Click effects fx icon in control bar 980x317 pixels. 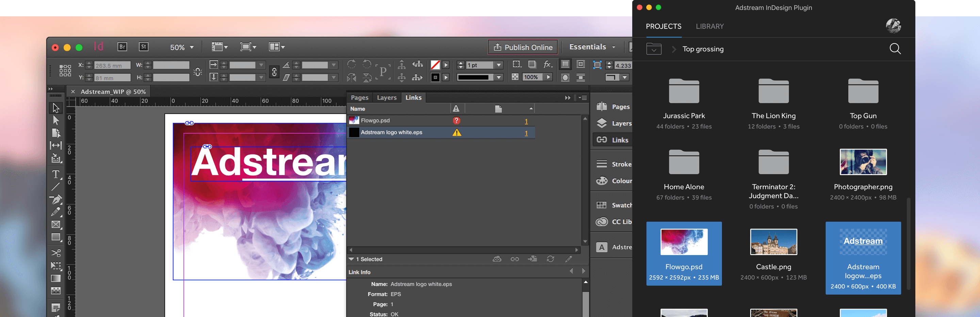[548, 65]
